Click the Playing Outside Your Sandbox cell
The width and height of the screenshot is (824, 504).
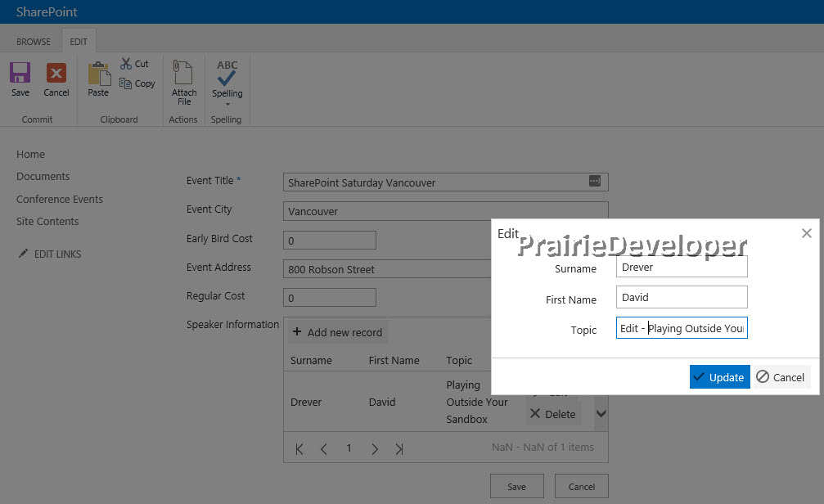476,402
